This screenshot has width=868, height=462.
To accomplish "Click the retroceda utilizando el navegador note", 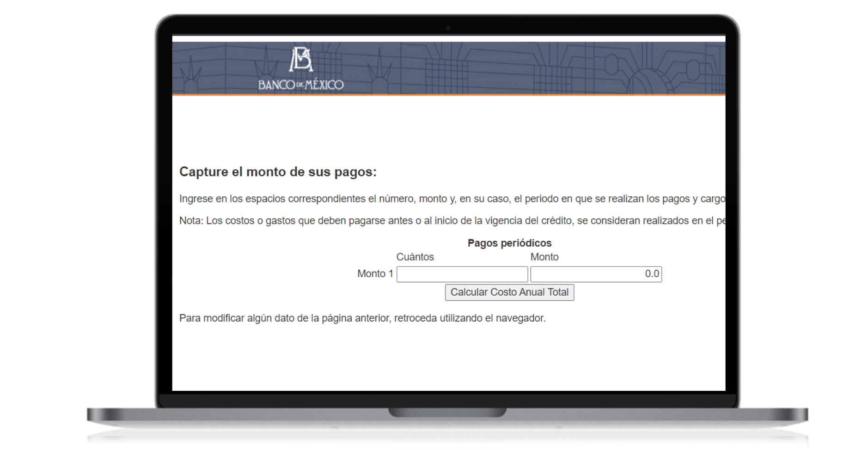I will click(362, 317).
